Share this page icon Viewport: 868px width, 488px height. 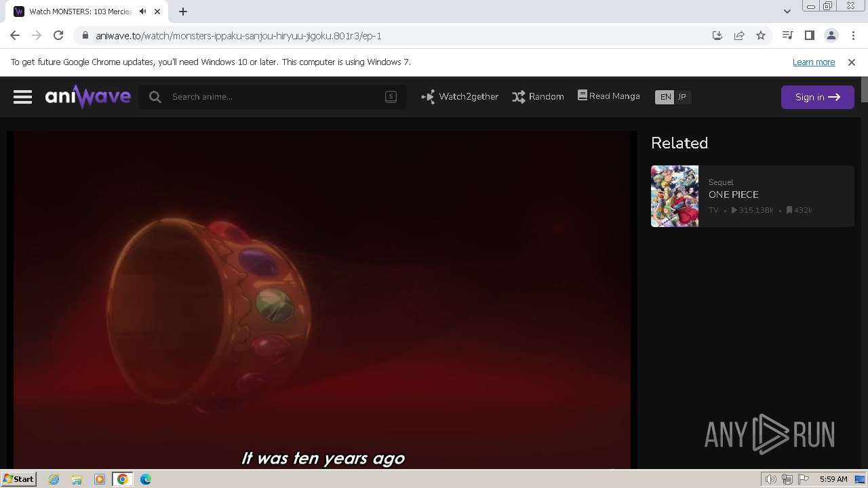click(x=739, y=36)
